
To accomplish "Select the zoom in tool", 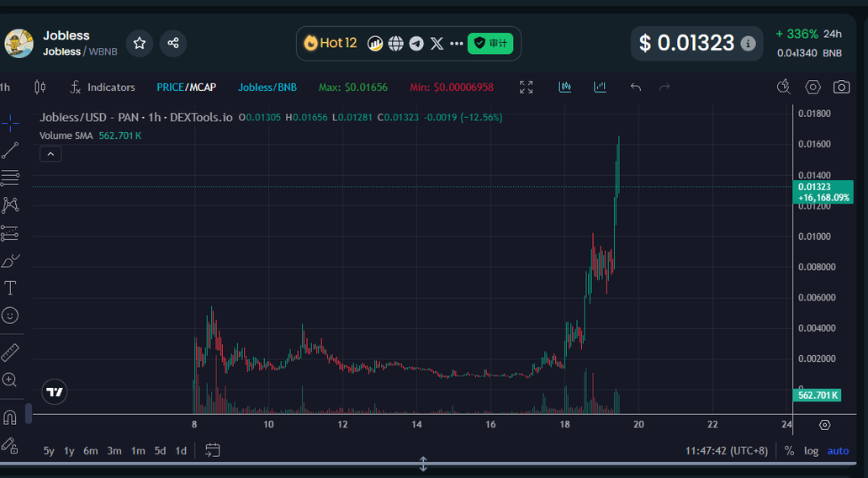I will [10, 380].
